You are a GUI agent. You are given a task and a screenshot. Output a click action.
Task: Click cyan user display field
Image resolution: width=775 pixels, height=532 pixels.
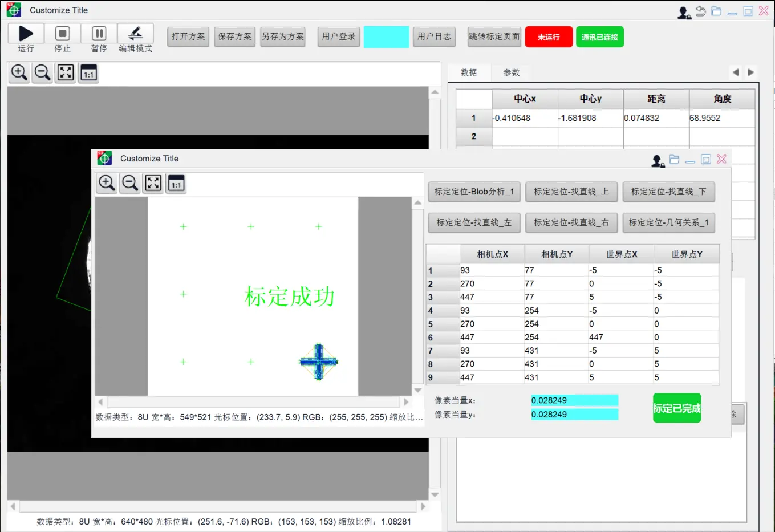pyautogui.click(x=386, y=37)
